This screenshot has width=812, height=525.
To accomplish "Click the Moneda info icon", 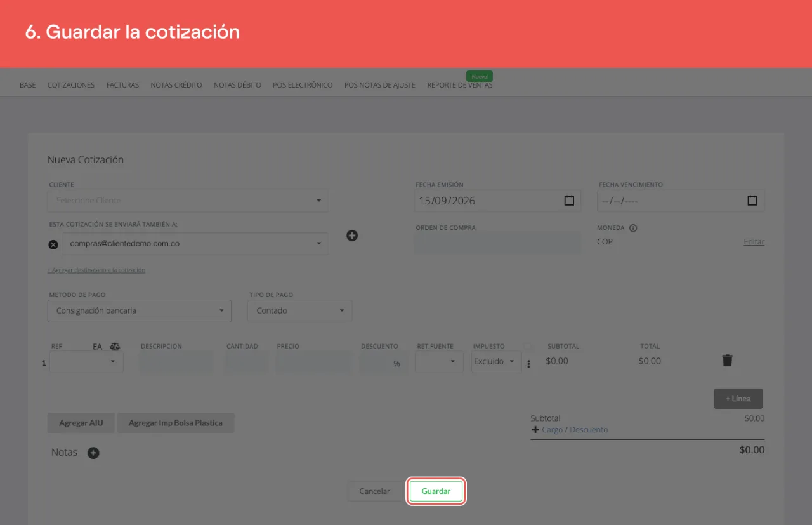I will 633,228.
